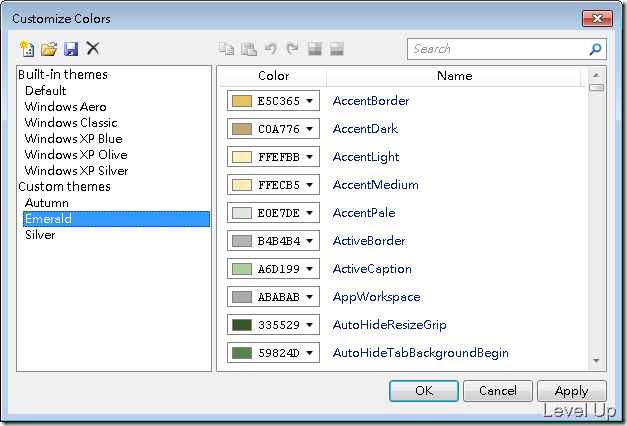Open the AutoHideResizeGrip color dropdown arrow

(x=310, y=325)
